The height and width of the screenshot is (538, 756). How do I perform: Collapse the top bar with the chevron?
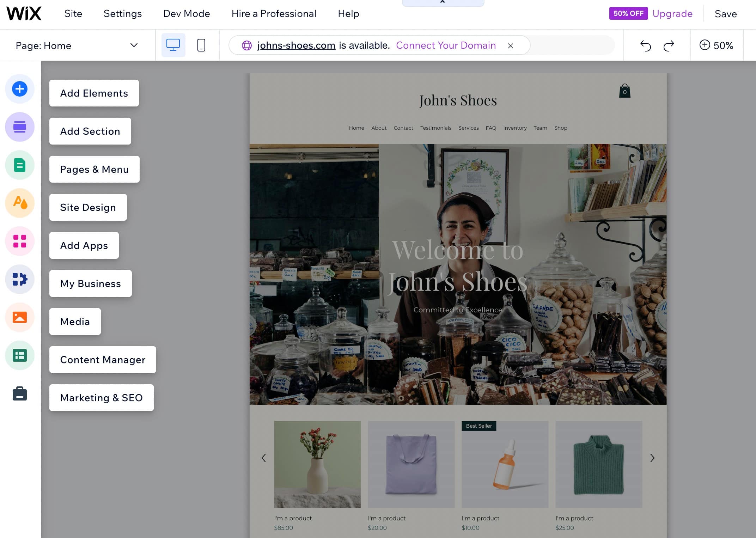443,2
